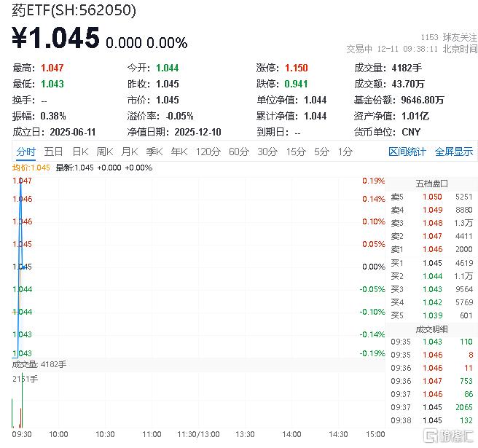The height and width of the screenshot is (448, 478).
Task: Click the 资产净值 value 1.01亿
Action: 415,116
